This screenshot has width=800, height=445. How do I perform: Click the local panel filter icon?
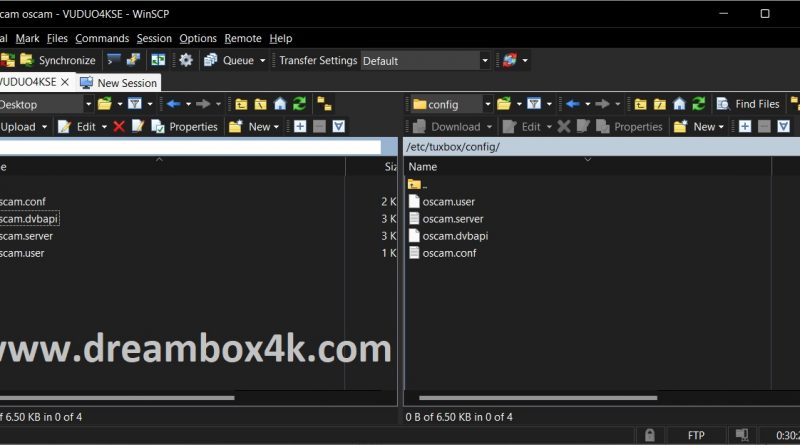point(135,104)
